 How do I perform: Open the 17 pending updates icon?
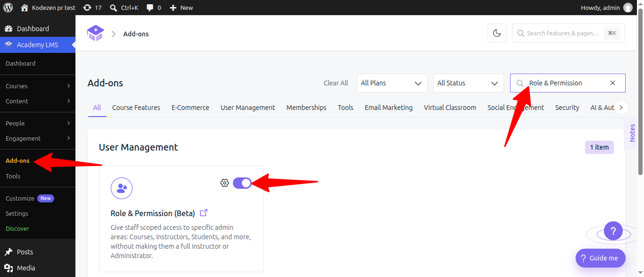92,8
